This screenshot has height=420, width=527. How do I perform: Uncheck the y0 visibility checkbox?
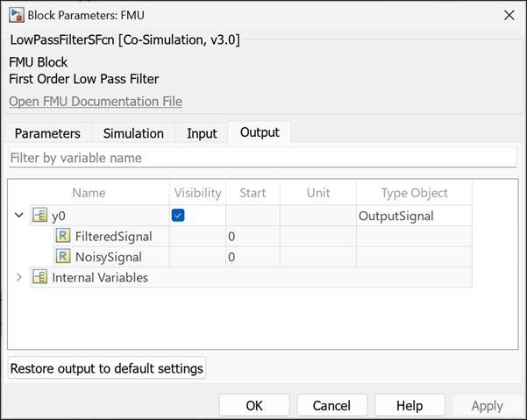178,216
